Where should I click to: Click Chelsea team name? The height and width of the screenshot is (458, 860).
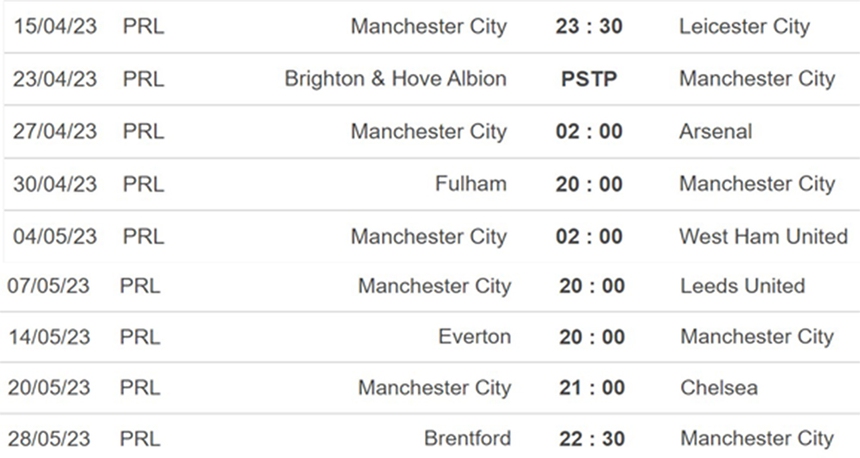(719, 388)
